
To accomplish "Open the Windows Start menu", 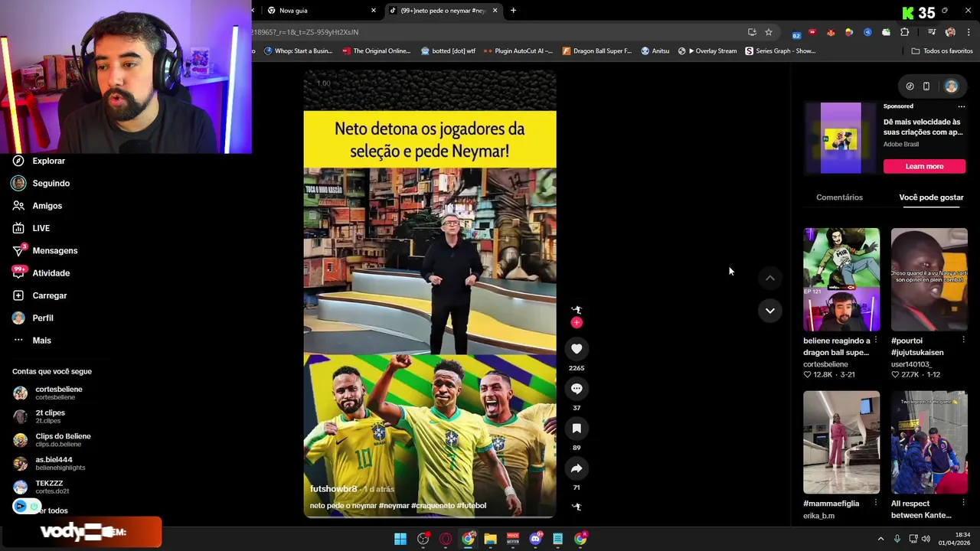I will (400, 539).
